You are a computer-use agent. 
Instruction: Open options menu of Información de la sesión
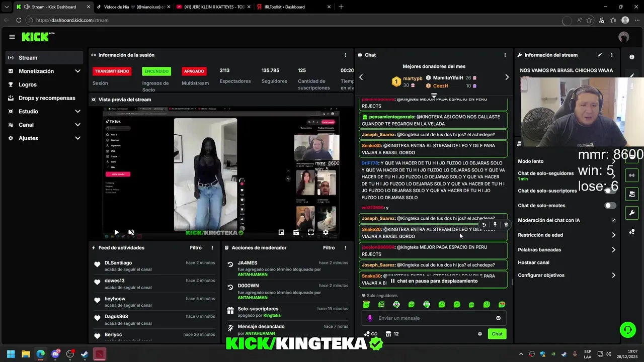(x=345, y=55)
